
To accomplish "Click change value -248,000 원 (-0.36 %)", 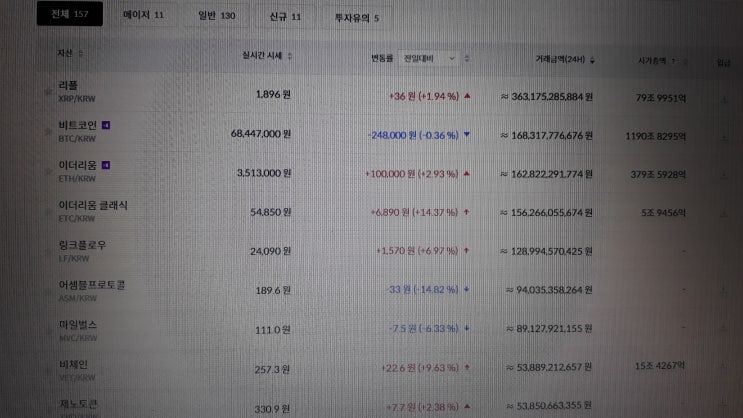I will pos(413,135).
